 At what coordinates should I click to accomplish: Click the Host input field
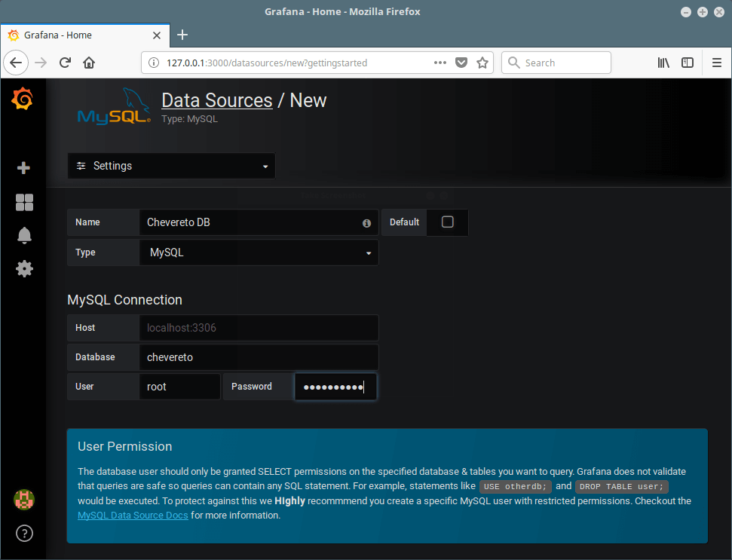(259, 328)
